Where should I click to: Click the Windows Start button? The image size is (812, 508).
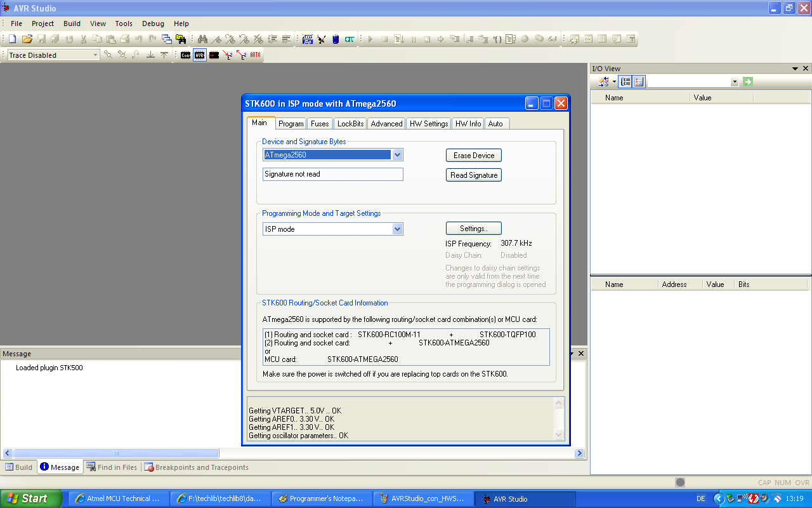click(x=31, y=498)
